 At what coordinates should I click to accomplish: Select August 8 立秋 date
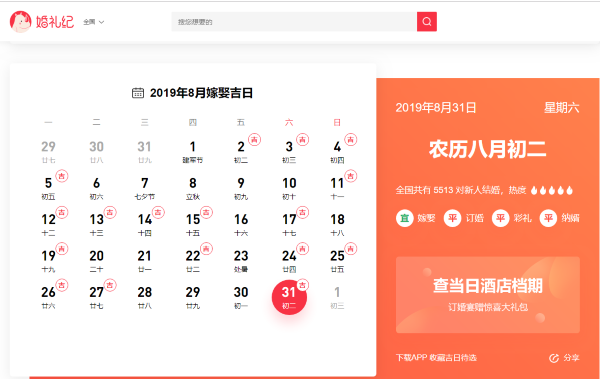tap(192, 188)
